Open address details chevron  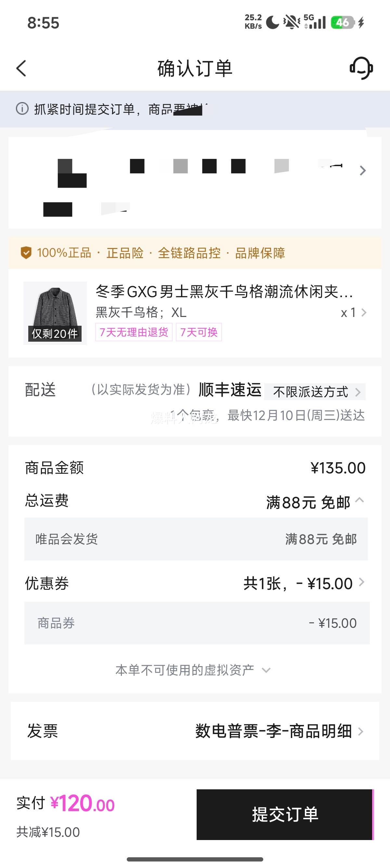click(362, 170)
